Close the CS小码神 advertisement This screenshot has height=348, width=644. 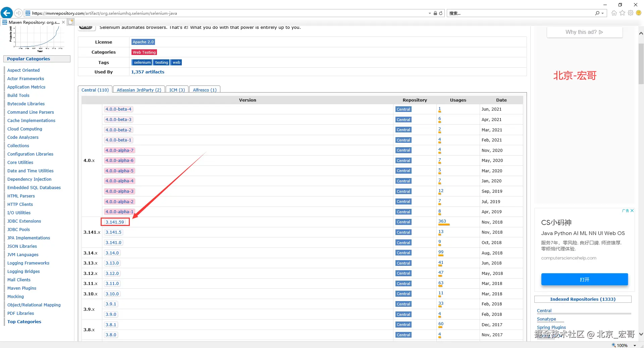(632, 211)
